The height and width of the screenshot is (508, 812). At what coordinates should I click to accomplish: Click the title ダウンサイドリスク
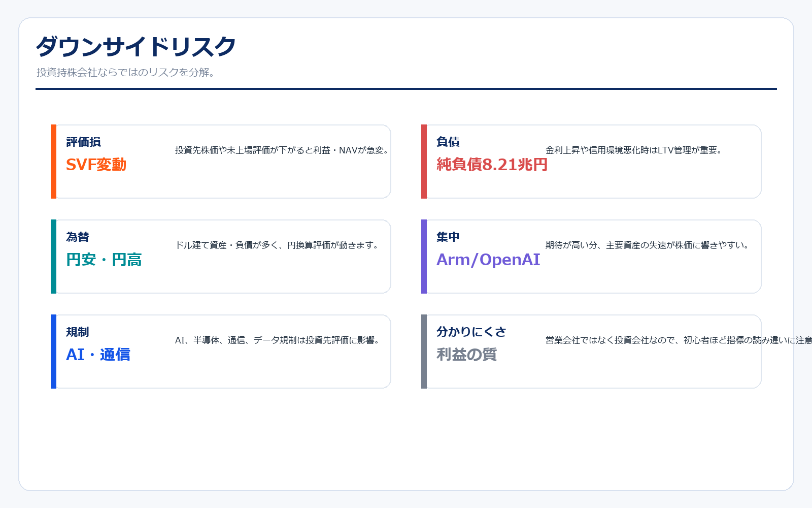[136, 47]
